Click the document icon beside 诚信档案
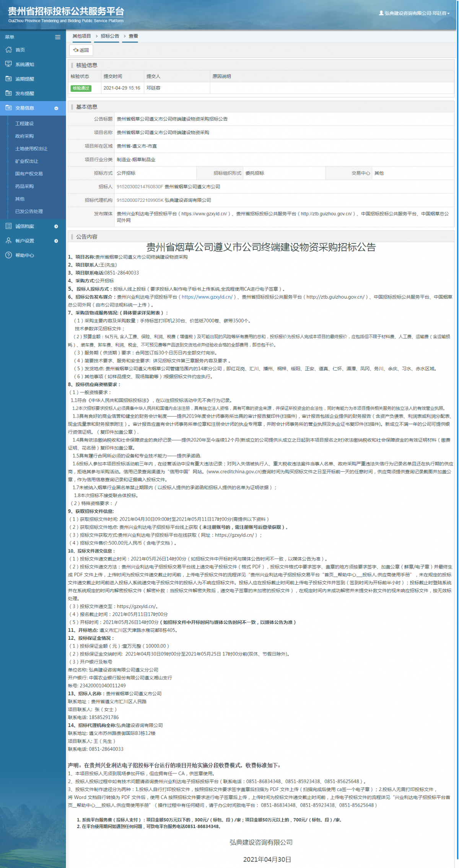 click(8, 226)
